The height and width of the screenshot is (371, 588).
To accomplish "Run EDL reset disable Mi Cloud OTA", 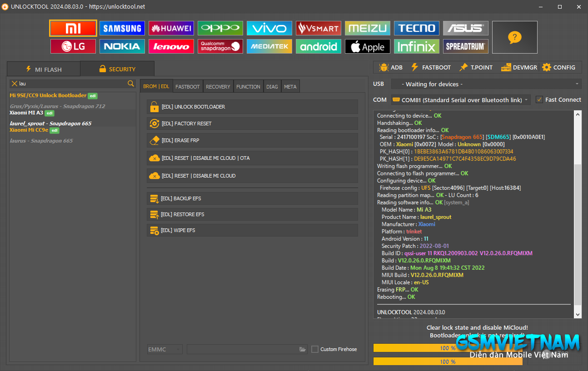I will (x=252, y=158).
